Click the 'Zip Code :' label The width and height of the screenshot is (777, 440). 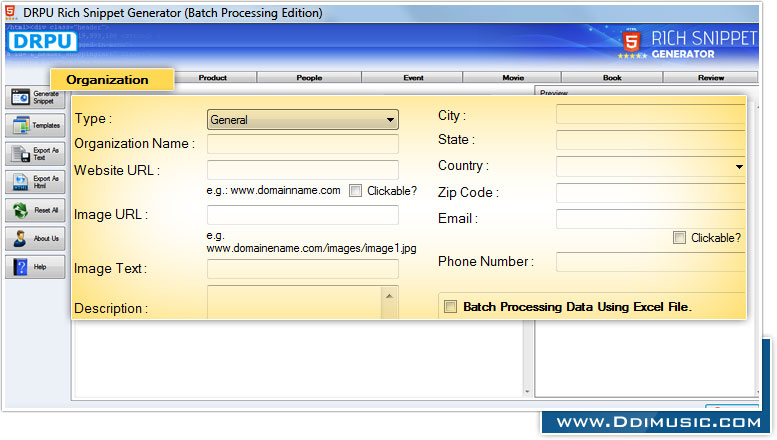pos(468,192)
